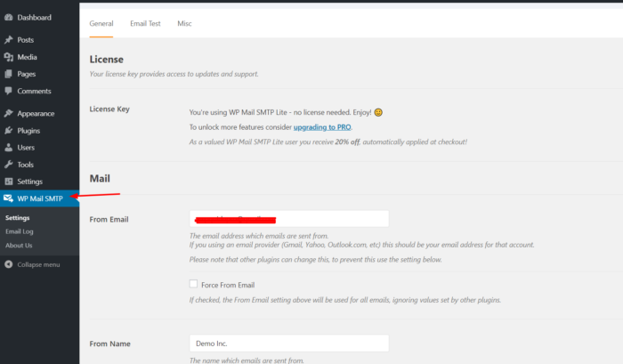623x364 pixels.
Task: Click the Tools wrench icon
Action: tap(8, 165)
